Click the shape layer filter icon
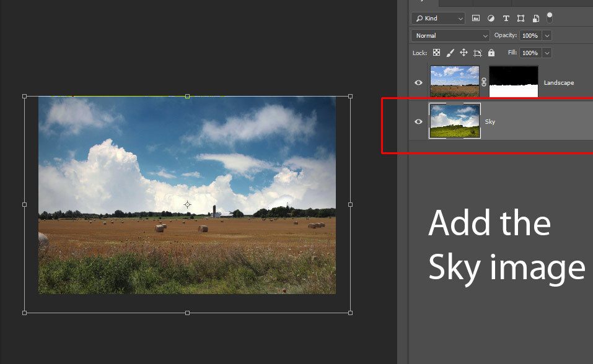The width and height of the screenshot is (593, 364). (521, 19)
